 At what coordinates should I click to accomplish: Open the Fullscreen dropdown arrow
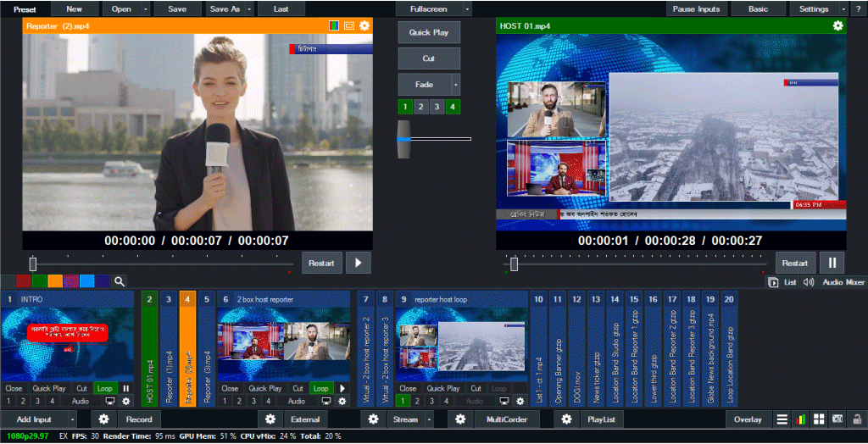[467, 9]
